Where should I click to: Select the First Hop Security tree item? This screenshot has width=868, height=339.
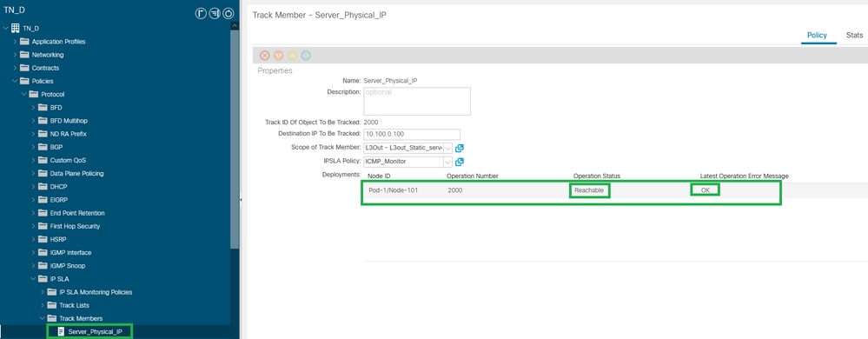coord(76,226)
